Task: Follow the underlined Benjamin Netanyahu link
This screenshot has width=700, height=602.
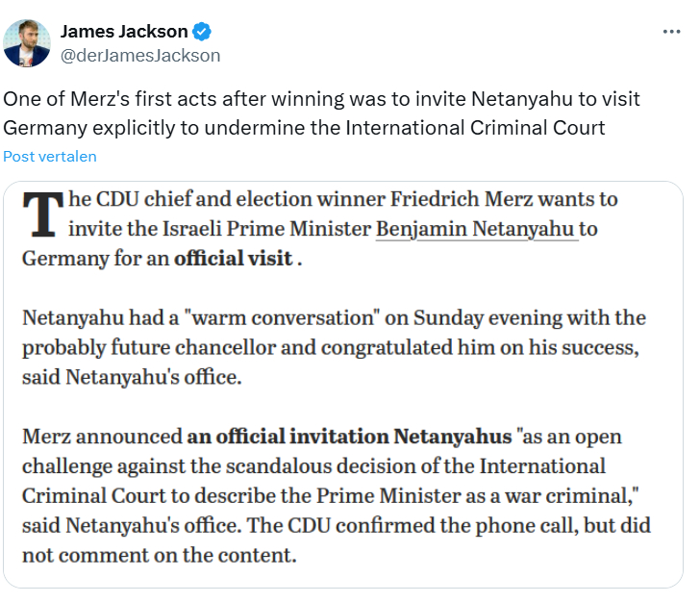Action: point(476,229)
